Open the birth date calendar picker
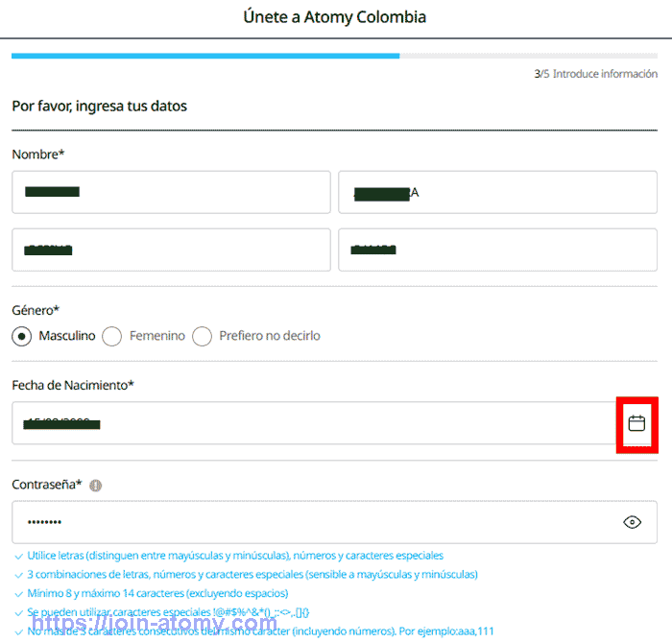This screenshot has height=643, width=672. [x=636, y=423]
